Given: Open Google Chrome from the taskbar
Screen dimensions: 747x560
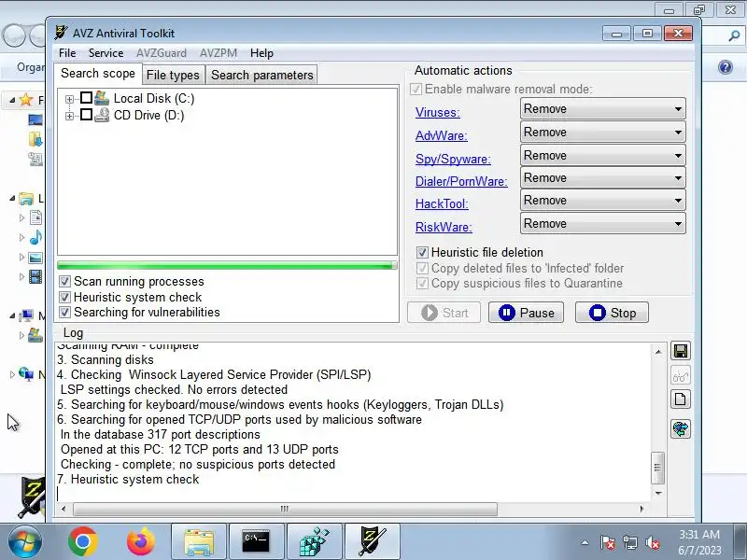Looking at the screenshot, I should (83, 541).
